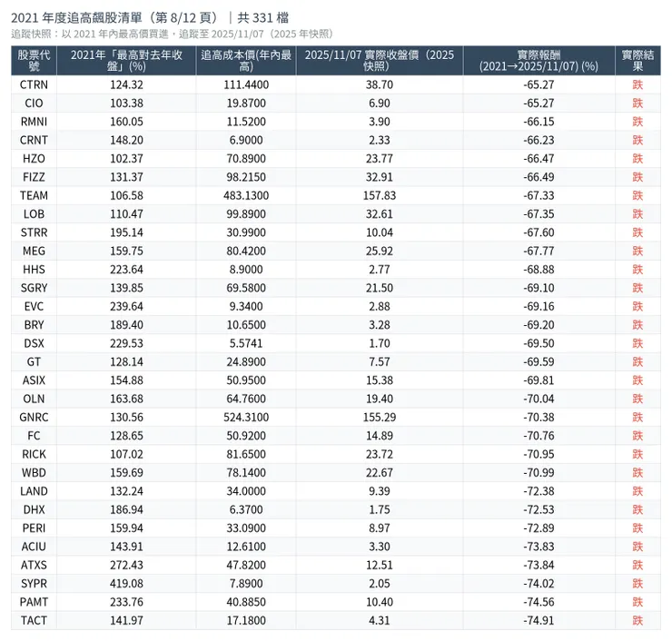Select ticker ATXS
This screenshot has width=672, height=641.
[x=34, y=565]
